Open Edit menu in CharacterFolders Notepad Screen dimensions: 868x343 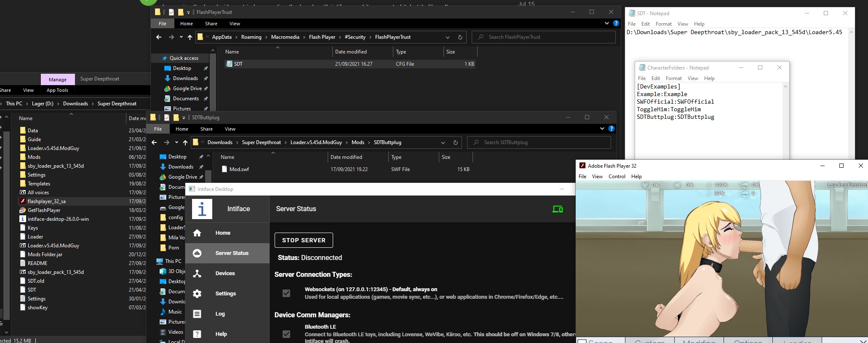coord(656,78)
